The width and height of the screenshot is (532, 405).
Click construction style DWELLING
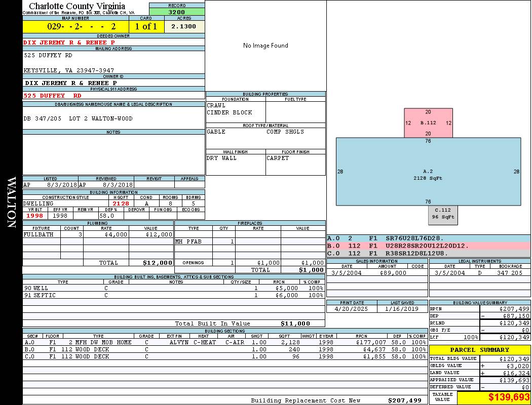pos(39,204)
